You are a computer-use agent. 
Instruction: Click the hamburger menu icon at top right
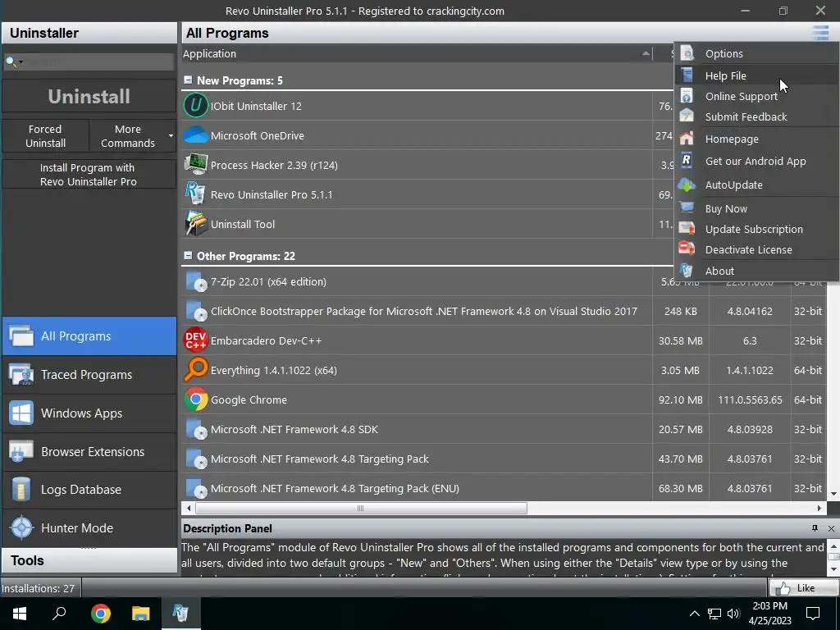[820, 33]
